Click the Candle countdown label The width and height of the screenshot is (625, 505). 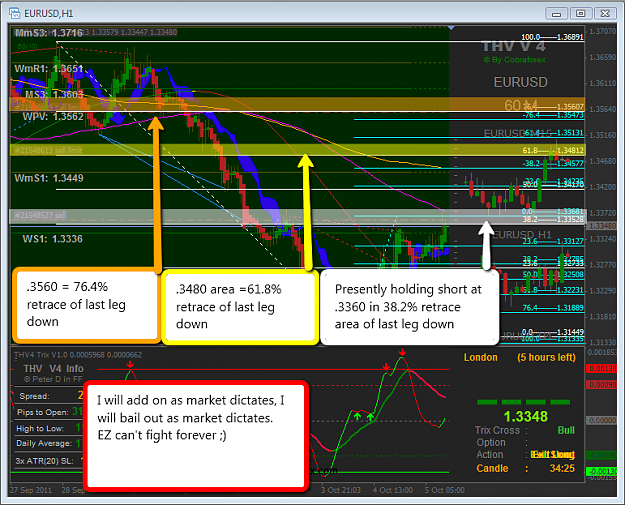click(492, 468)
